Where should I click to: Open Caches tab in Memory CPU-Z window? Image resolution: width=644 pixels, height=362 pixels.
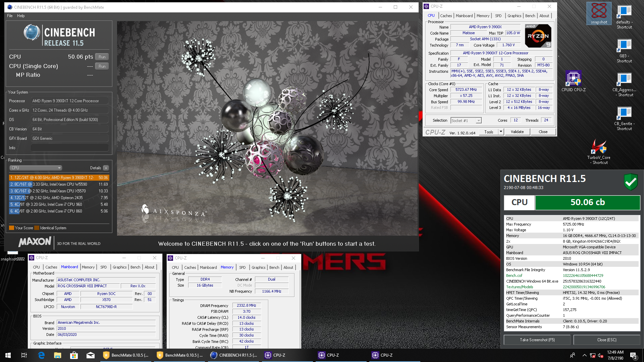[190, 267]
